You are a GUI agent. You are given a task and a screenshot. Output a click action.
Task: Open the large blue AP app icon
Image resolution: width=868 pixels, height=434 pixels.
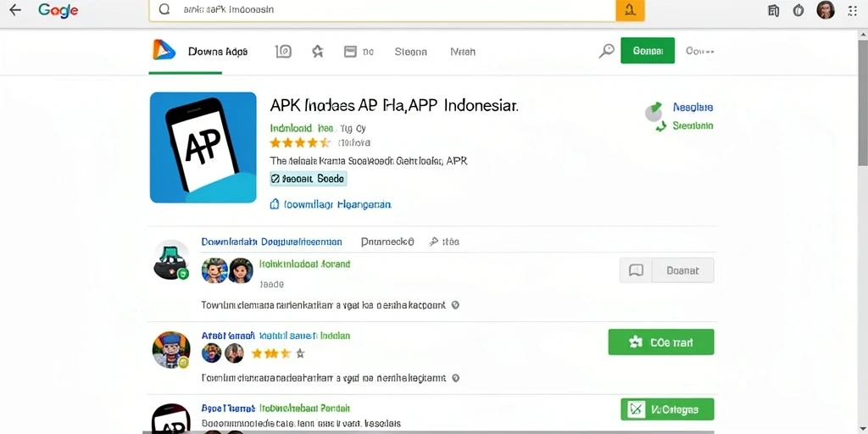pyautogui.click(x=203, y=147)
